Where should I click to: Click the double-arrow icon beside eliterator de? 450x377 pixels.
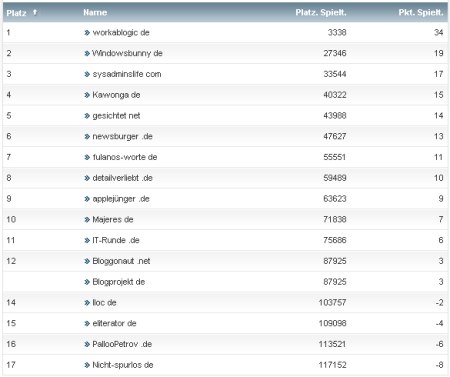pos(87,324)
